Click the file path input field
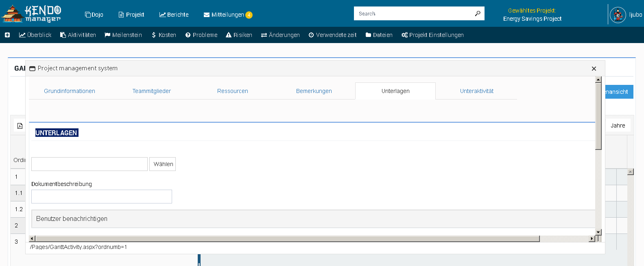 click(90, 164)
